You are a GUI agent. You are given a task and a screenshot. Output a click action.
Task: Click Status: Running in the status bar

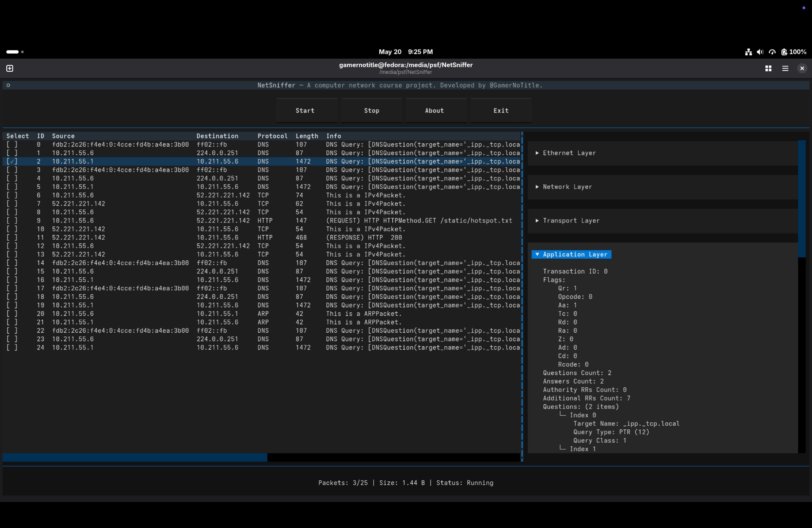(465, 483)
